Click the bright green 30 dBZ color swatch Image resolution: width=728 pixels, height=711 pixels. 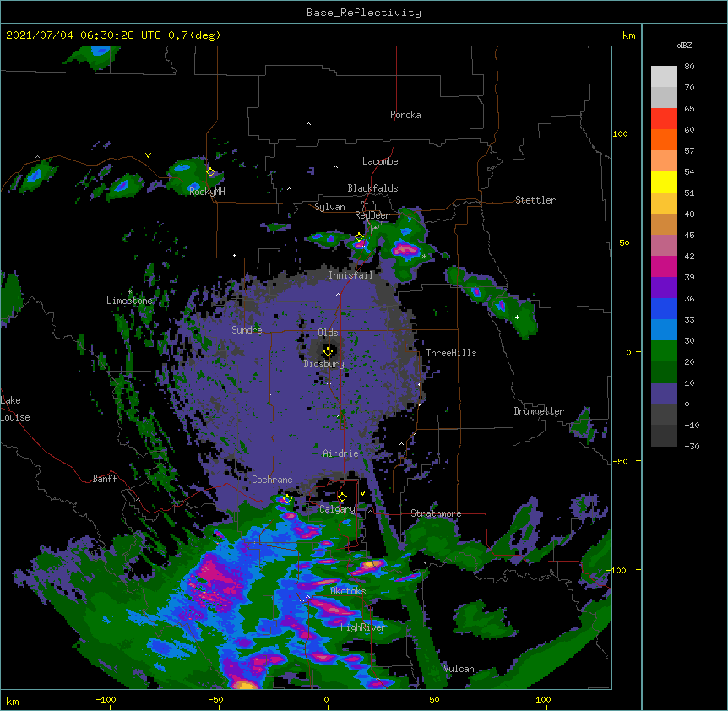pos(664,351)
